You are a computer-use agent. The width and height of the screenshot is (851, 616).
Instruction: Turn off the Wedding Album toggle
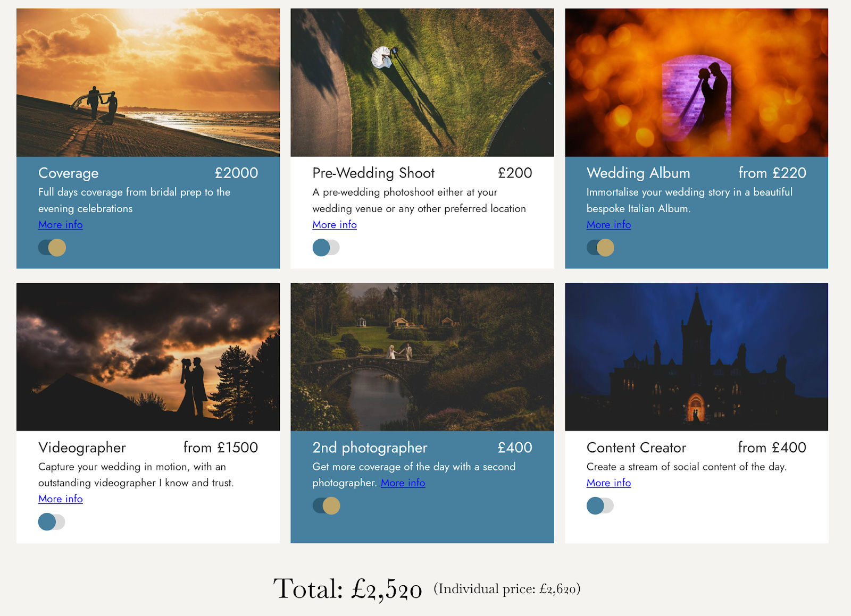(600, 248)
